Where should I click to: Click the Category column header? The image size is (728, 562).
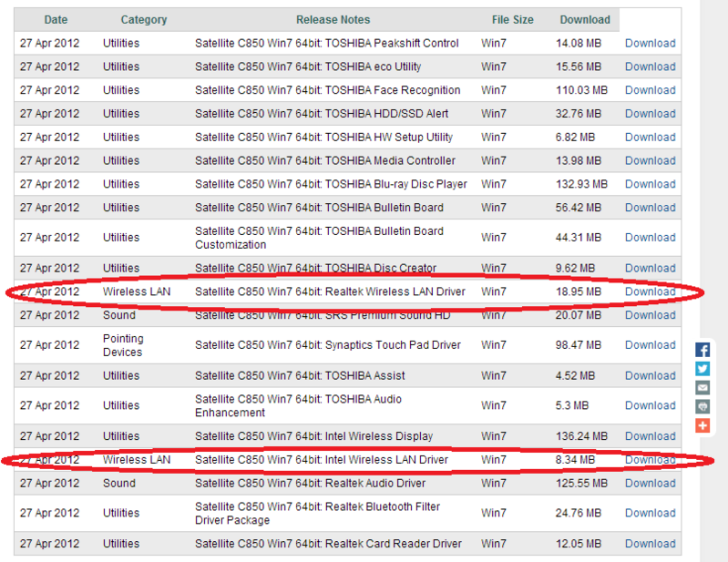coord(144,19)
